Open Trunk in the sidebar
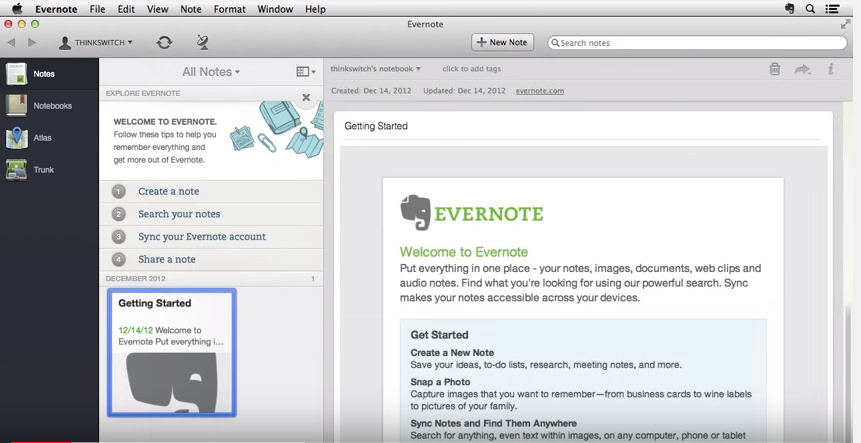Viewport: 861px width, 443px height. pyautogui.click(x=43, y=170)
